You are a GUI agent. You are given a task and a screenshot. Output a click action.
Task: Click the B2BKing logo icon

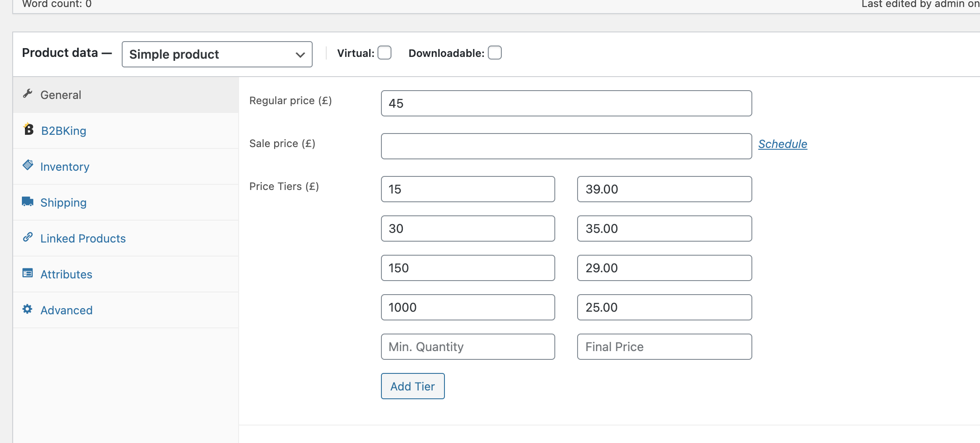click(x=28, y=129)
